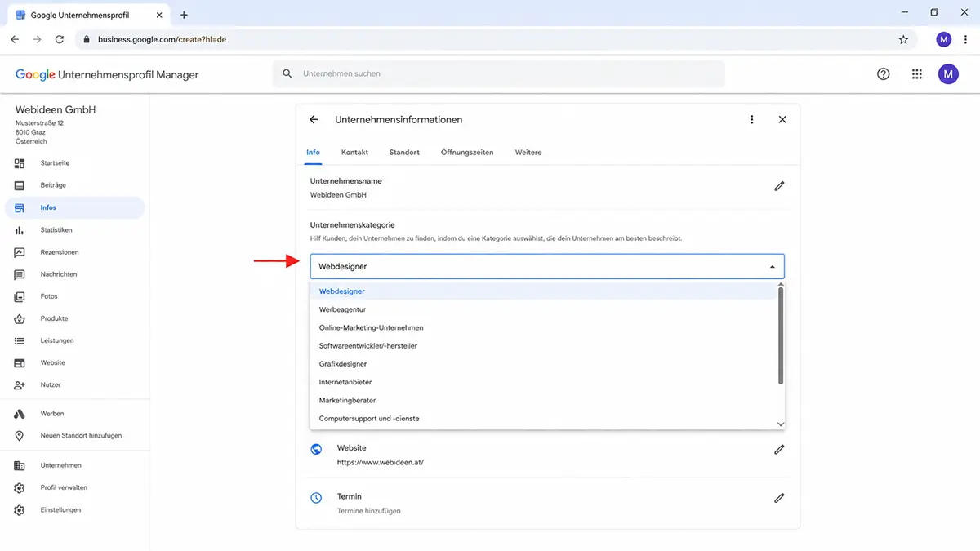The image size is (980, 551).
Task: Switch to the Öffnungszeiten tab
Action: point(467,153)
